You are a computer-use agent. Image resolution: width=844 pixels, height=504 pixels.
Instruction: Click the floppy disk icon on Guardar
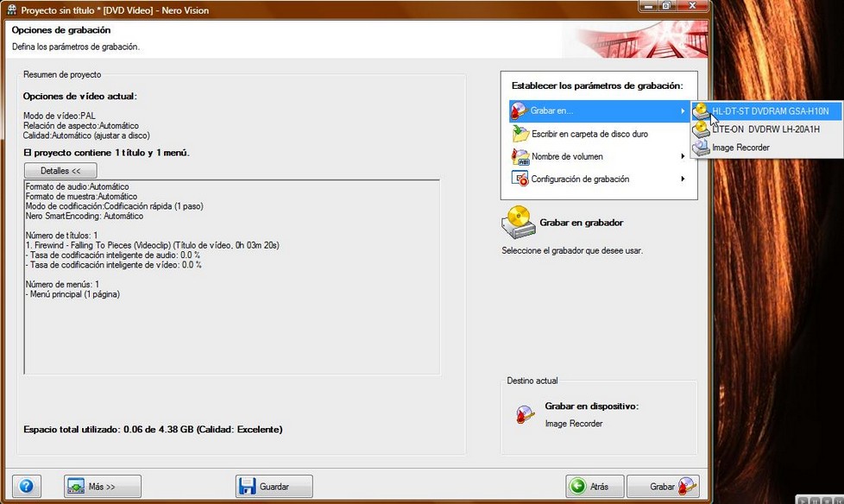click(247, 486)
